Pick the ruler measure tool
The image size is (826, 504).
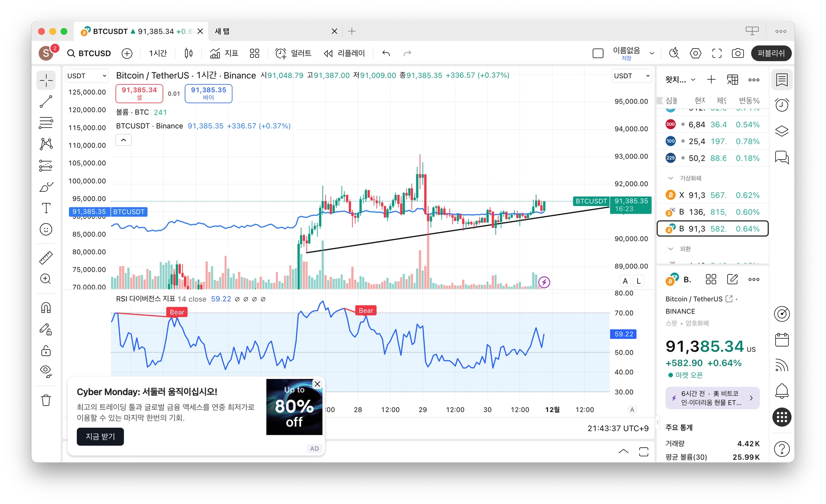[x=46, y=258]
